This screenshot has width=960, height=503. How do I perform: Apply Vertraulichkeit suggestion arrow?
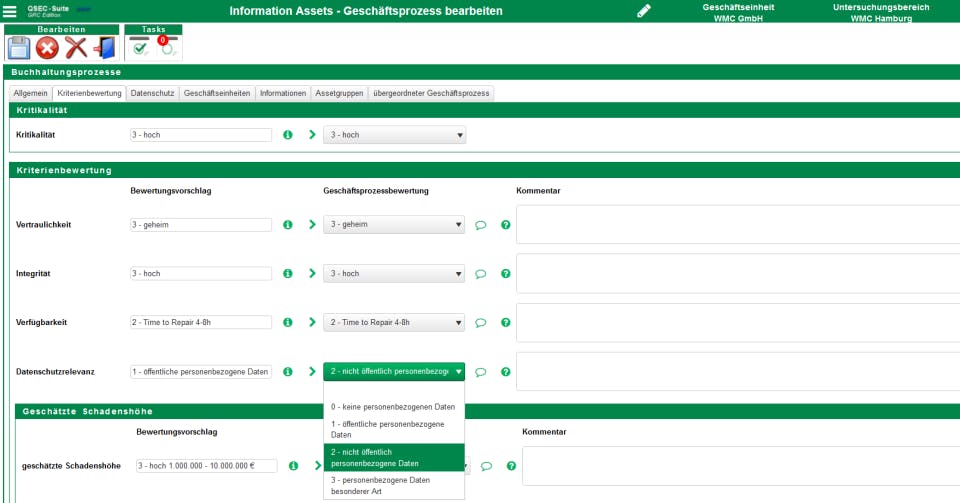312,225
